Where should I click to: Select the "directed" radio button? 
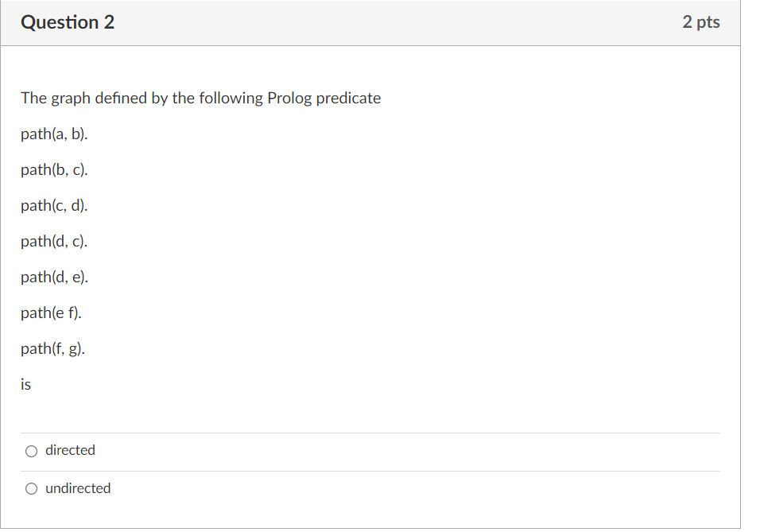(x=32, y=452)
